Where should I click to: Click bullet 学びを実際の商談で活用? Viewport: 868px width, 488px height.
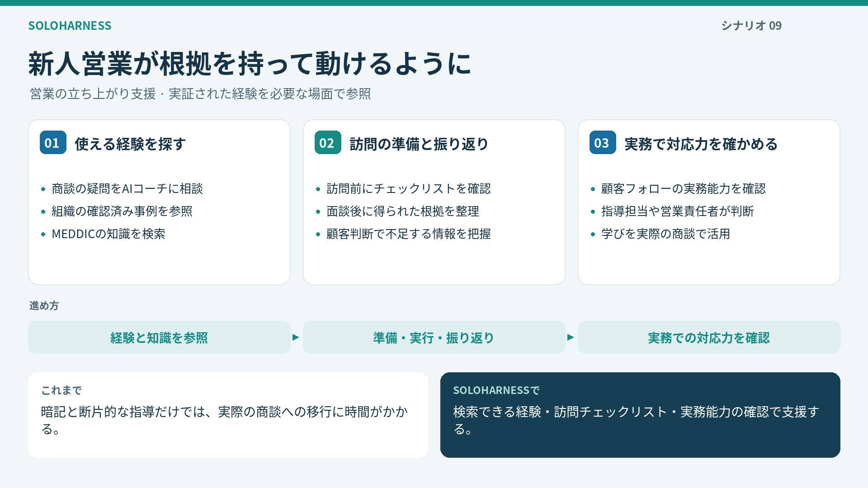pyautogui.click(x=666, y=234)
